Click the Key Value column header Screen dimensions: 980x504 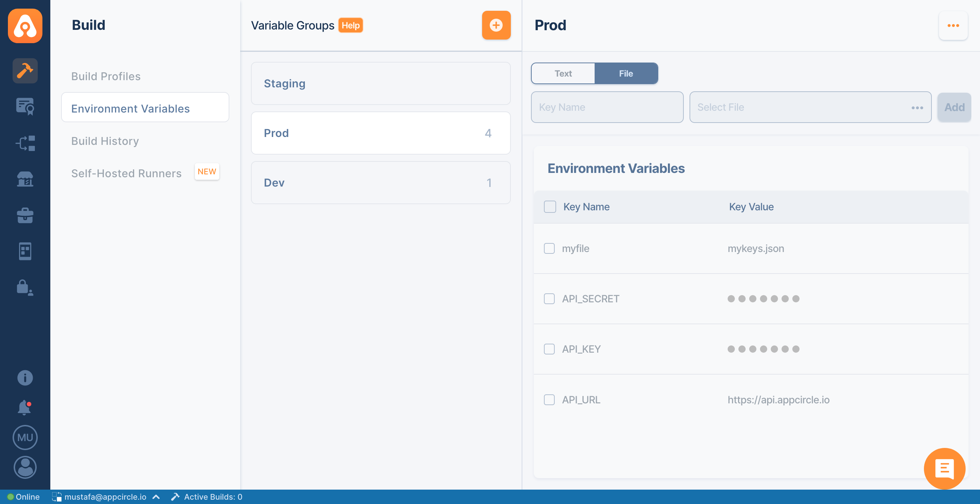[x=751, y=207]
